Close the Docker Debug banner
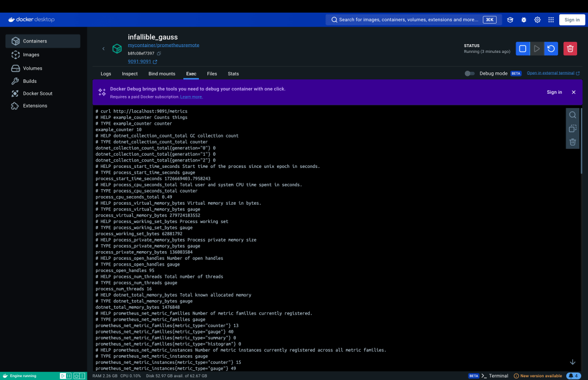The width and height of the screenshot is (588, 380). pyautogui.click(x=574, y=93)
